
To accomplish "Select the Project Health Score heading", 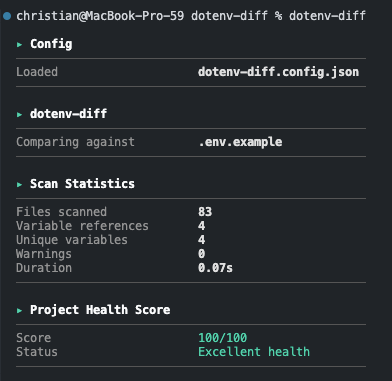I will [100, 310].
